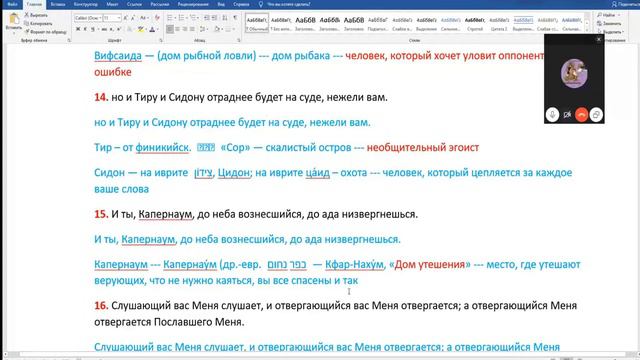
Task: Apply the yellow text highlight color
Action: 140,29
